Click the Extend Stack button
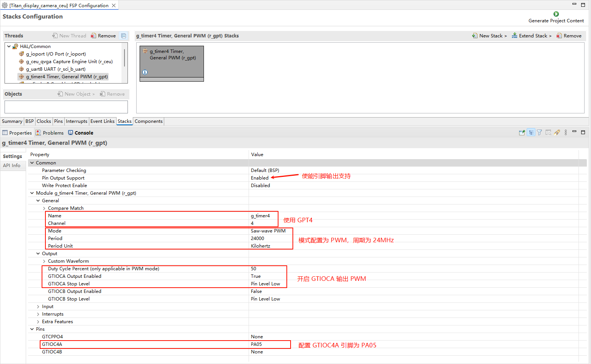This screenshot has height=364, width=591. pyautogui.click(x=532, y=36)
